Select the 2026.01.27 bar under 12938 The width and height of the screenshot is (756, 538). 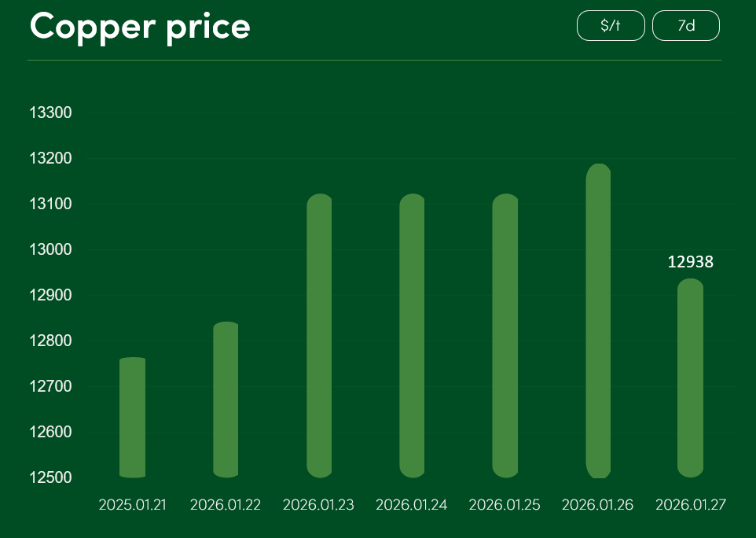pos(690,378)
